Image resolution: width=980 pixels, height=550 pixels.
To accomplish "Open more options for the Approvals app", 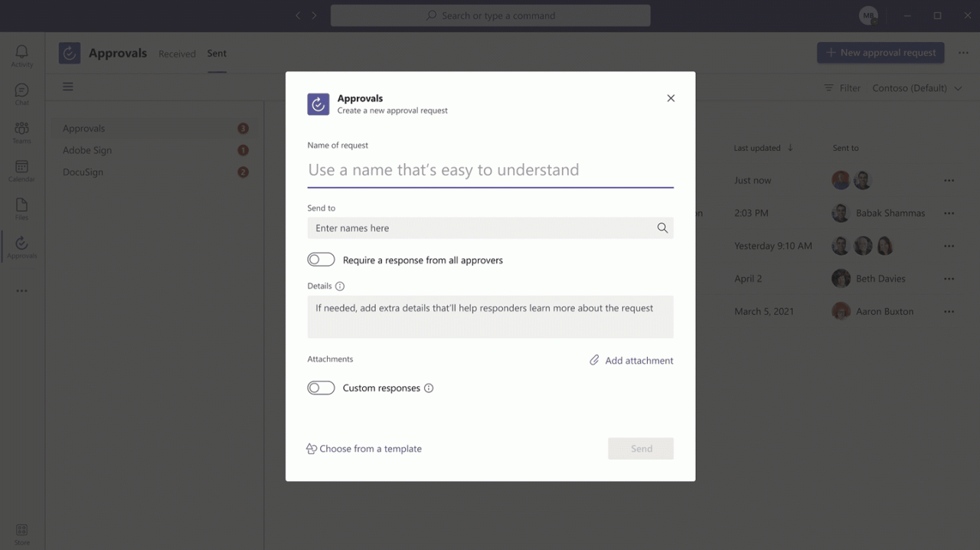I will [x=963, y=53].
